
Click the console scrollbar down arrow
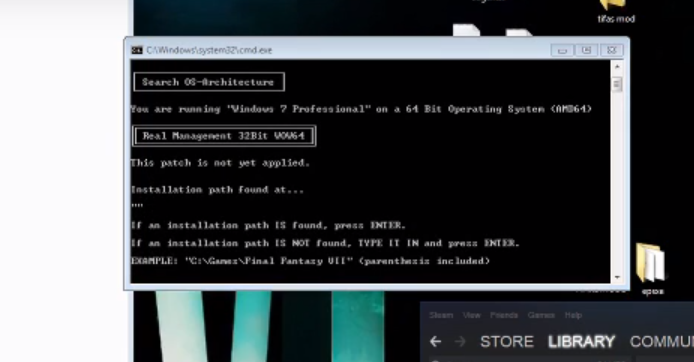coord(617,277)
